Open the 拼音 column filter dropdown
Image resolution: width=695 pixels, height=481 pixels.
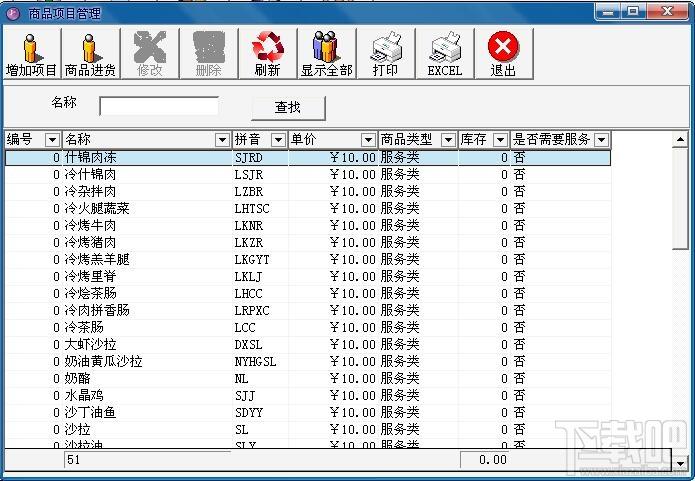point(278,140)
